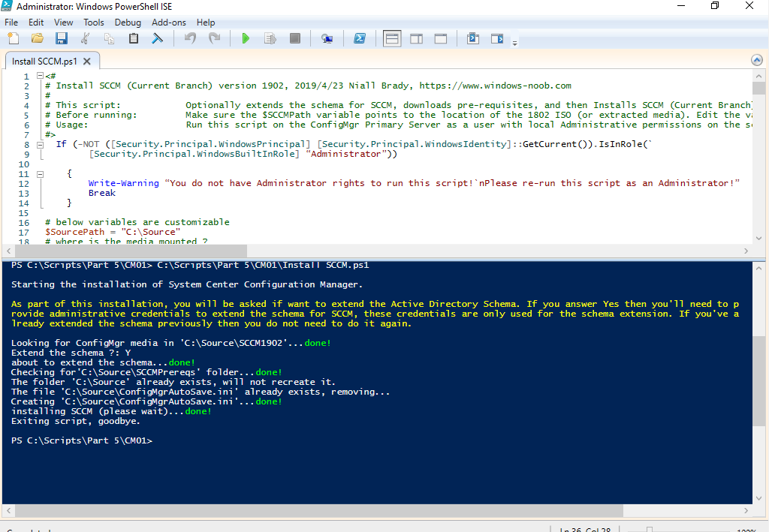Open a script file with folder icon
This screenshot has width=769, height=532.
(x=37, y=38)
